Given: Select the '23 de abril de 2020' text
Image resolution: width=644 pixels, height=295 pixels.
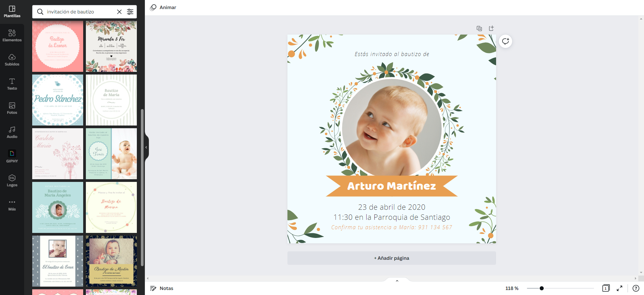Looking at the screenshot, I should coord(392,207).
